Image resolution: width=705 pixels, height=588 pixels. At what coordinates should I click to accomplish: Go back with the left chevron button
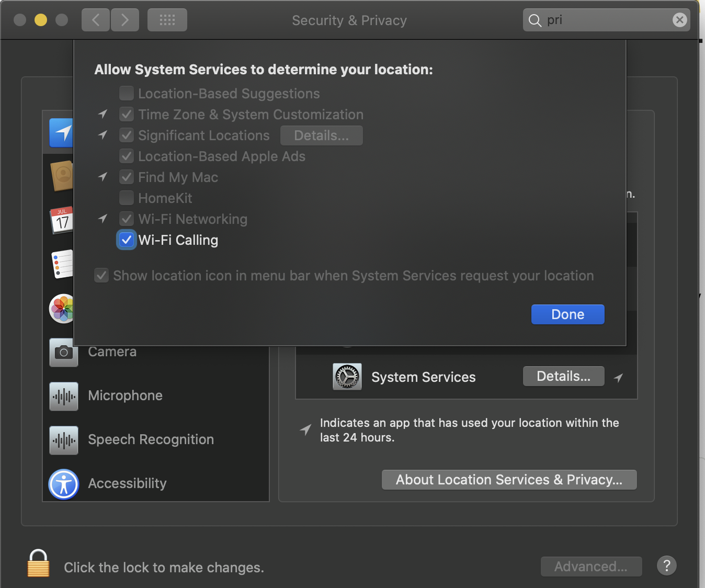96,20
